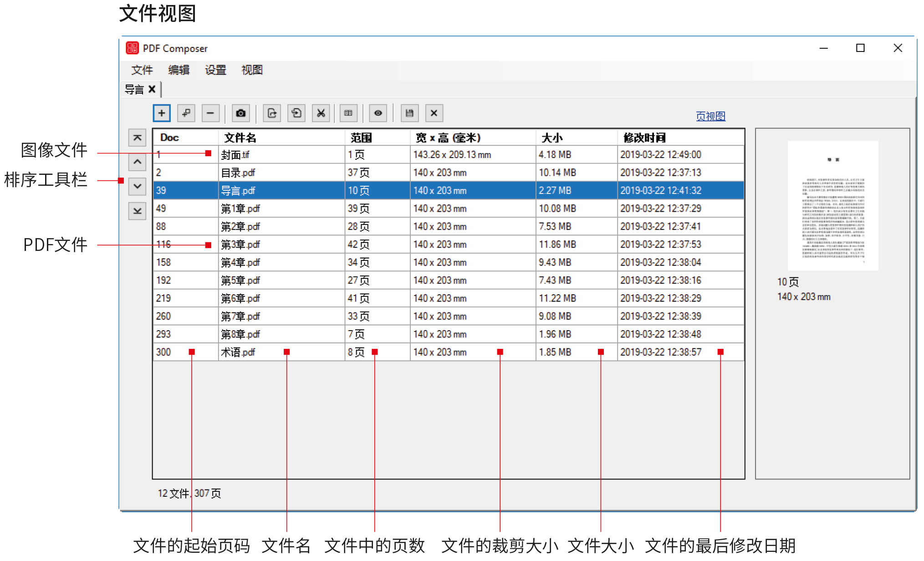Move selected file up one position
Image resolution: width=924 pixels, height=561 pixels.
[x=137, y=162]
